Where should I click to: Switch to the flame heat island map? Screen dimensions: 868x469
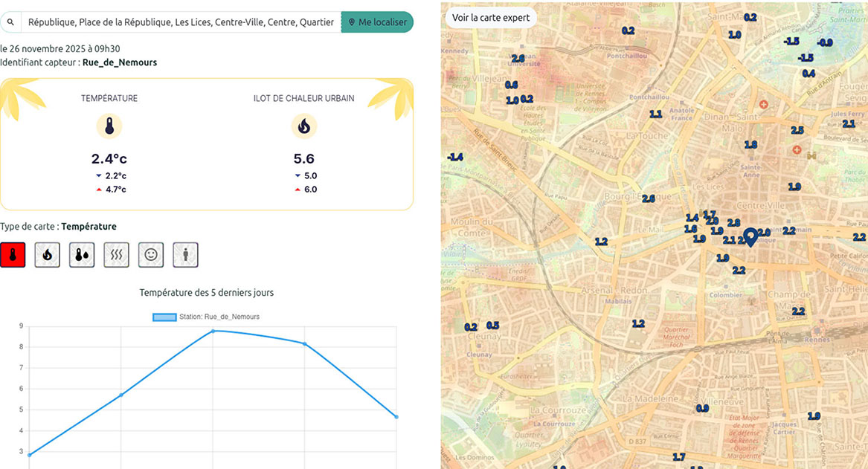tap(48, 255)
